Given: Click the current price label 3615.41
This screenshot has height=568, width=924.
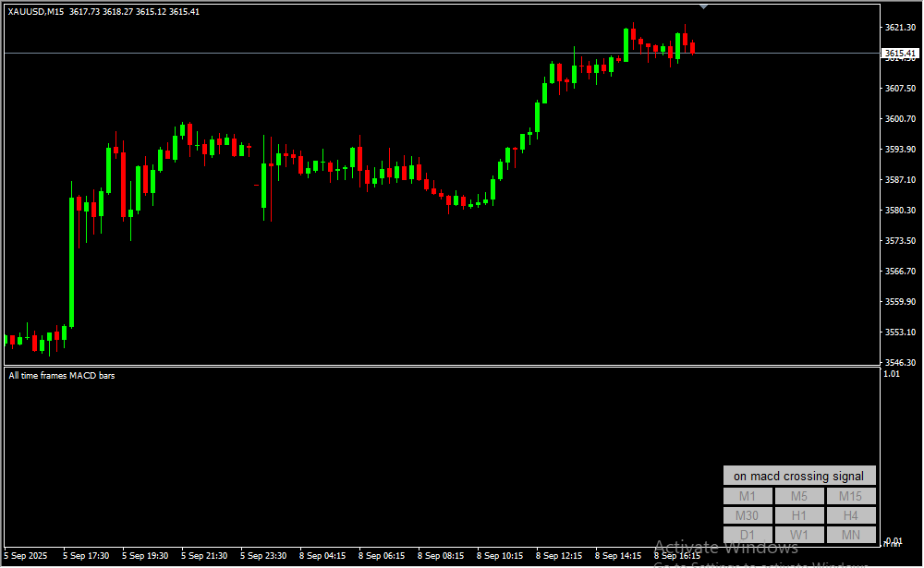Looking at the screenshot, I should pos(900,54).
